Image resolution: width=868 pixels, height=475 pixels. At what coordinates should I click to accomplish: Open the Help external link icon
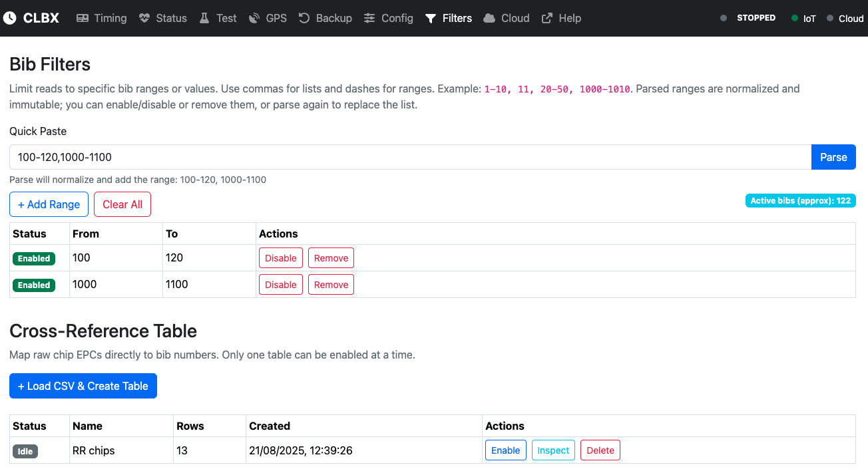tap(547, 18)
